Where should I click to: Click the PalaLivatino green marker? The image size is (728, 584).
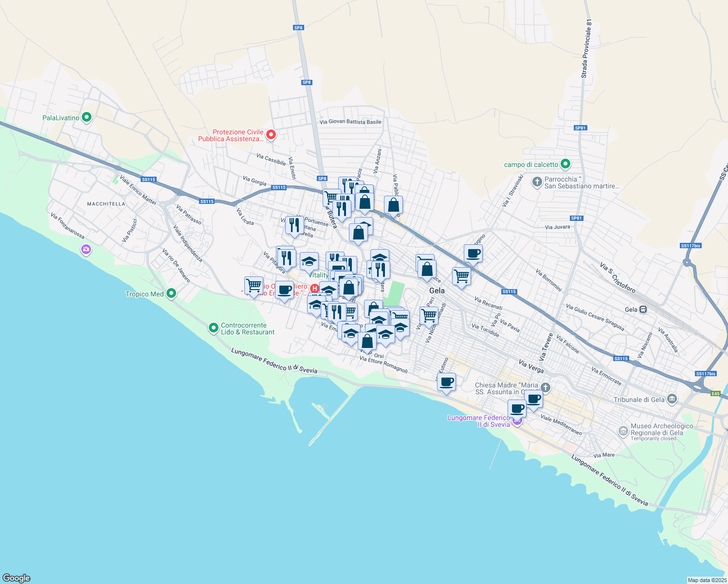(86, 117)
